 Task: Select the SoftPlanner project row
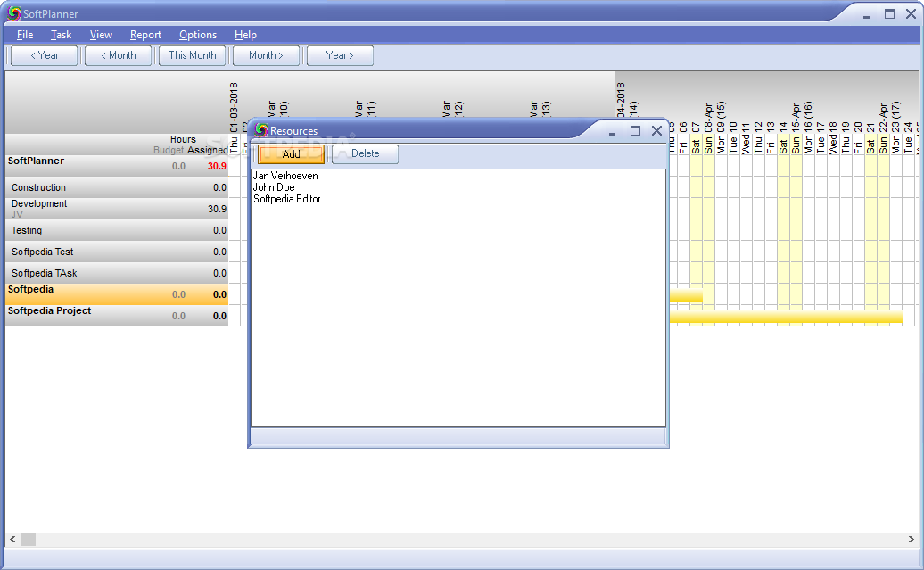point(117,166)
